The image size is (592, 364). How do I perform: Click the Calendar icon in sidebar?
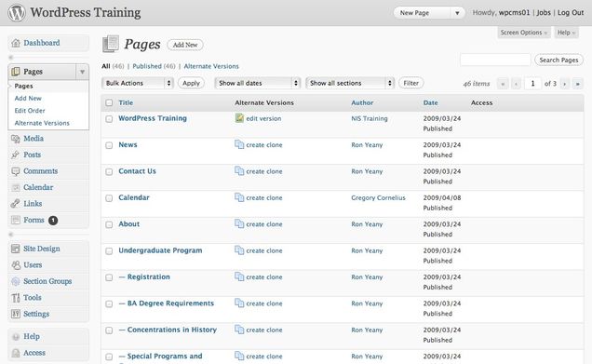(16, 188)
